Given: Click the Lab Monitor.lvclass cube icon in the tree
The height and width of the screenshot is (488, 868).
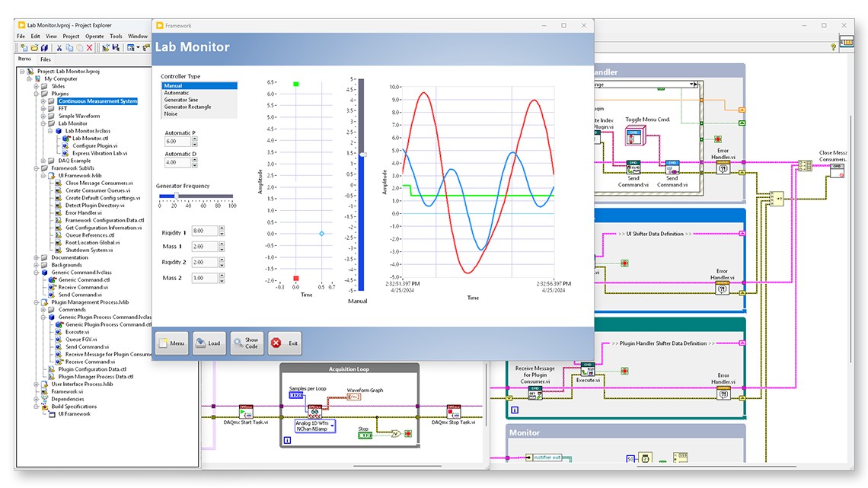Looking at the screenshot, I should [58, 131].
